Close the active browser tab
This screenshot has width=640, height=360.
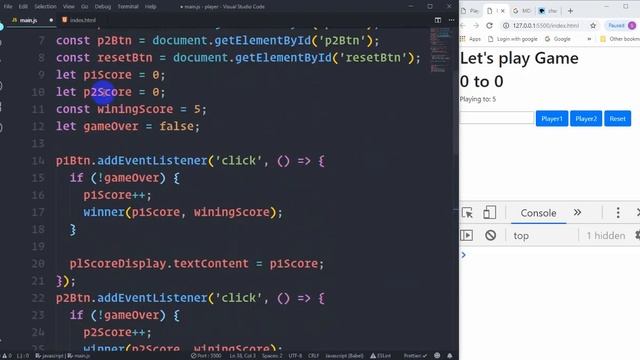[502, 11]
